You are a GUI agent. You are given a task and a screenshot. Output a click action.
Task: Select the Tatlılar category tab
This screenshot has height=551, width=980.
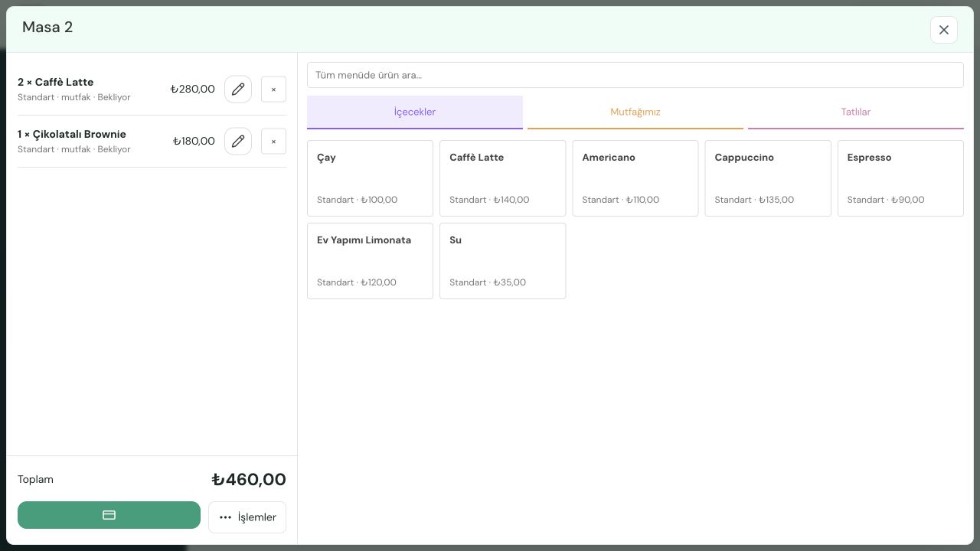tap(856, 112)
